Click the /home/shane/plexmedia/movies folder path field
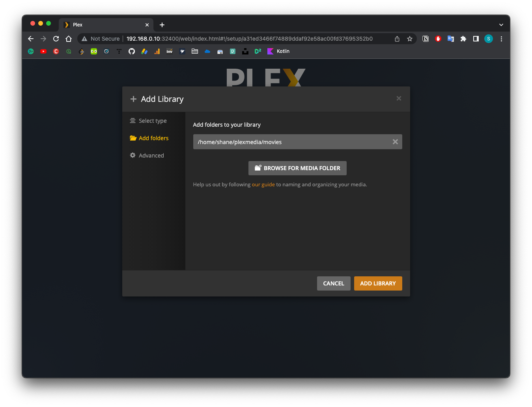The width and height of the screenshot is (532, 407). pos(297,142)
